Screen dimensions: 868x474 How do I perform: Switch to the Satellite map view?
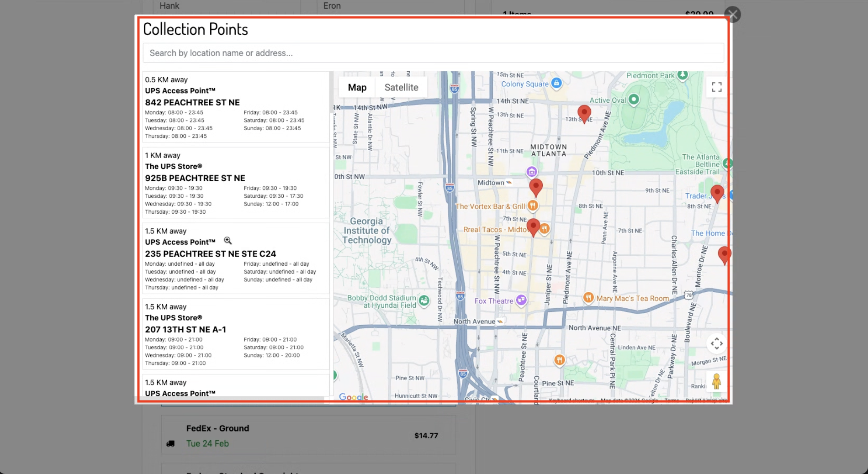pyautogui.click(x=401, y=87)
